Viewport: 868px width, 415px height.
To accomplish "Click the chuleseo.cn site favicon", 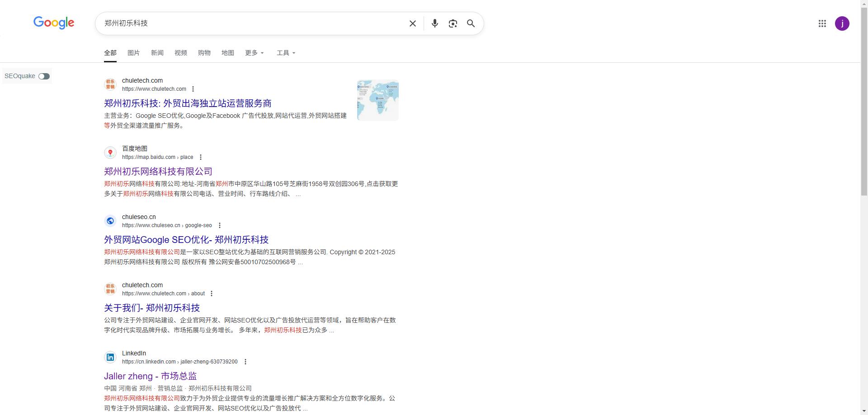I will click(x=110, y=221).
